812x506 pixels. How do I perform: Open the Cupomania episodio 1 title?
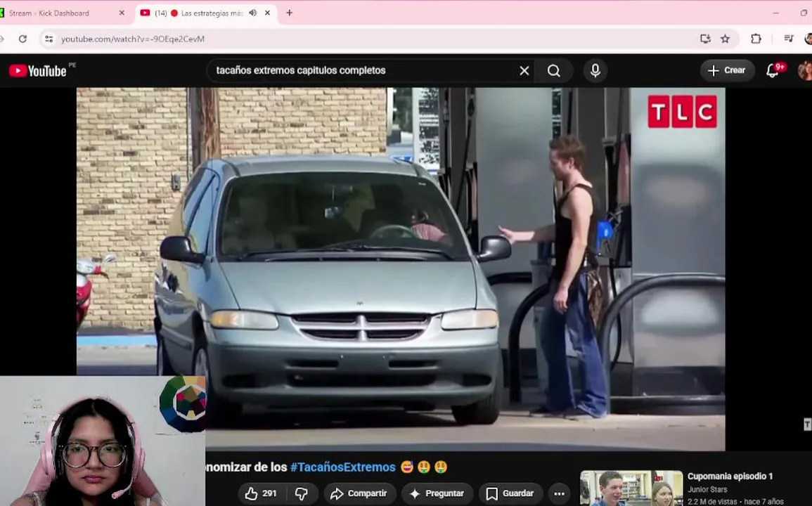pyautogui.click(x=730, y=476)
